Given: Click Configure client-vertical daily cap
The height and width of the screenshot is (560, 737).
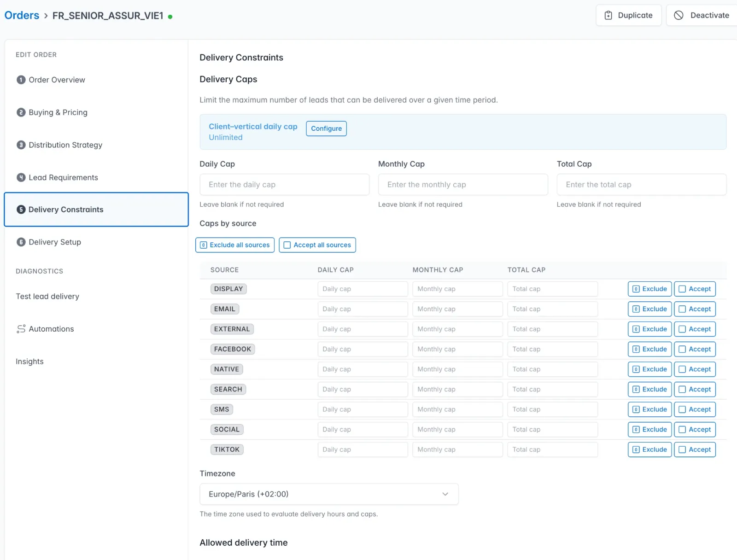Looking at the screenshot, I should tap(326, 128).
